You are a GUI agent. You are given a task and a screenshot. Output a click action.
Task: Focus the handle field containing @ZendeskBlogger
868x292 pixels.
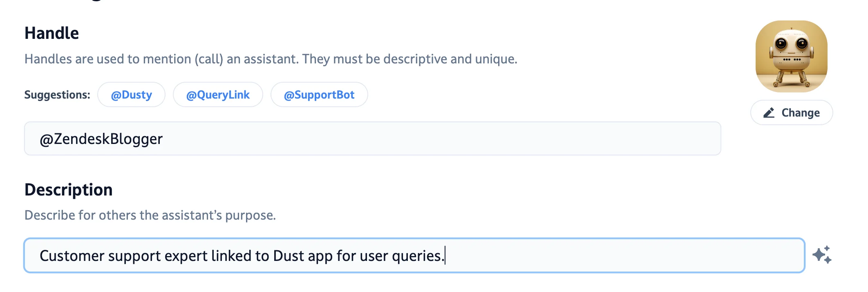373,139
